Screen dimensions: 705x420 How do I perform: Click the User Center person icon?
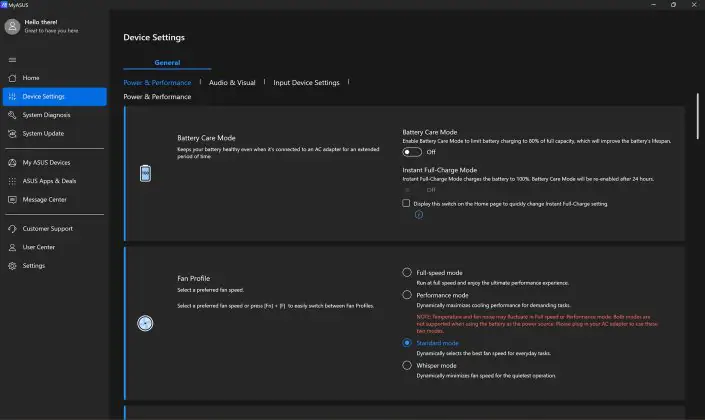coord(12,247)
